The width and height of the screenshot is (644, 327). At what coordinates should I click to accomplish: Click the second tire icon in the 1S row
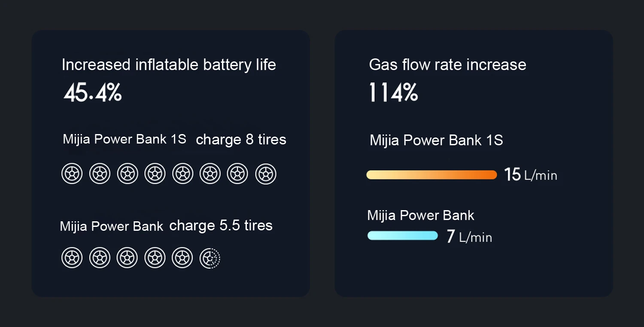[100, 174]
